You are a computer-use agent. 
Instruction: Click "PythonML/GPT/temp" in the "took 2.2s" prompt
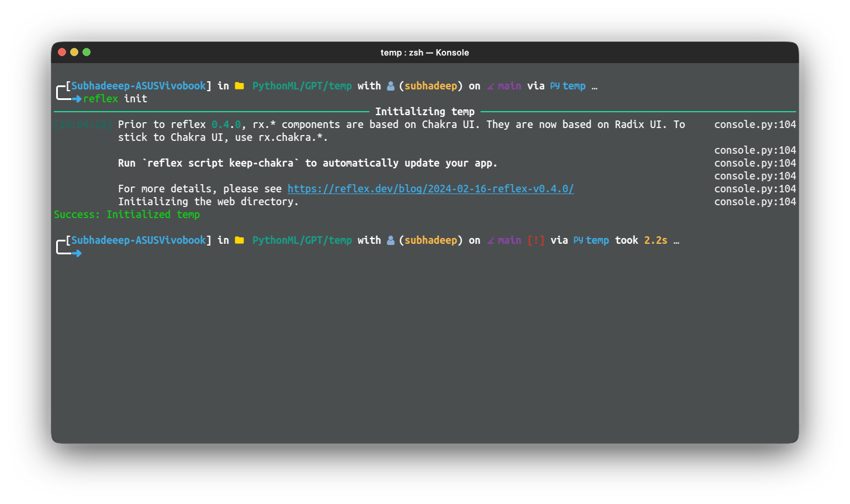pos(302,240)
